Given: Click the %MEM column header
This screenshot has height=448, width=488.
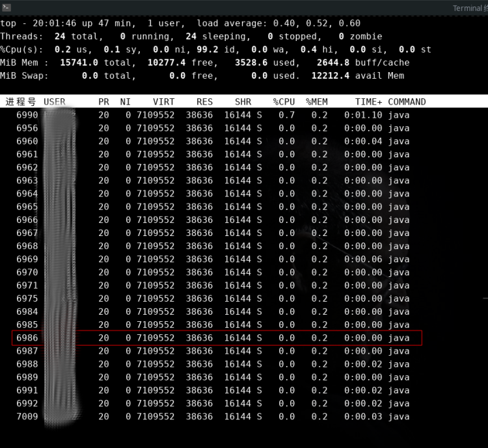Looking at the screenshot, I should pyautogui.click(x=317, y=102).
